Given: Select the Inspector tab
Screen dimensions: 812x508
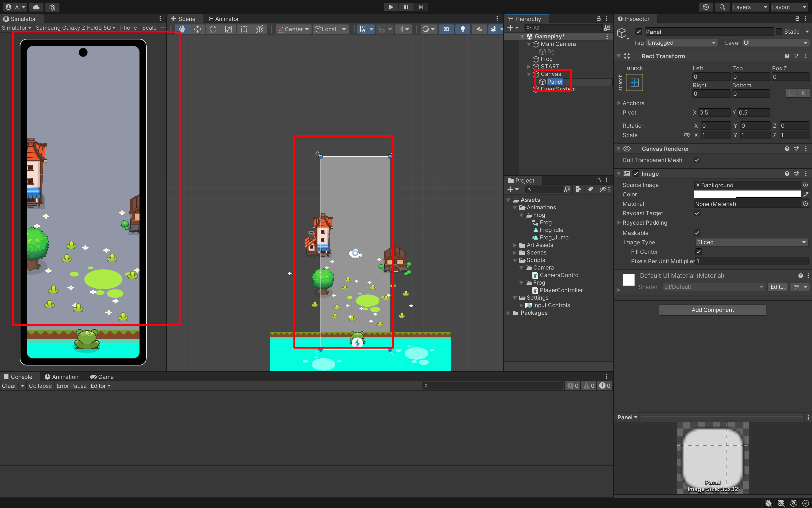Looking at the screenshot, I should point(633,19).
